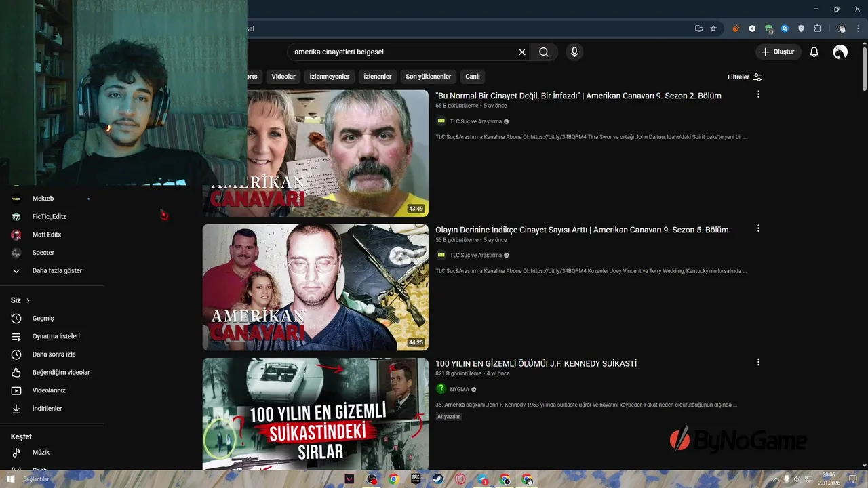
Task: Open the volume control in system tray
Action: click(797, 479)
